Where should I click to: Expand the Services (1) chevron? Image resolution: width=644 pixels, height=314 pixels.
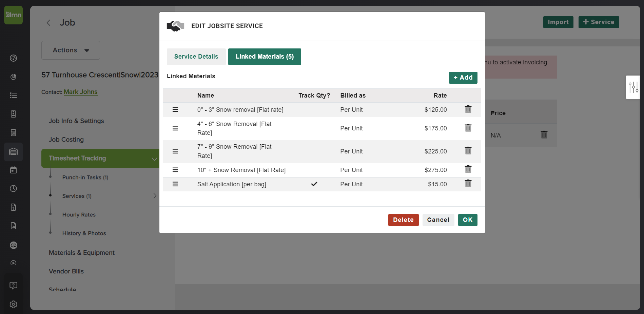click(155, 196)
